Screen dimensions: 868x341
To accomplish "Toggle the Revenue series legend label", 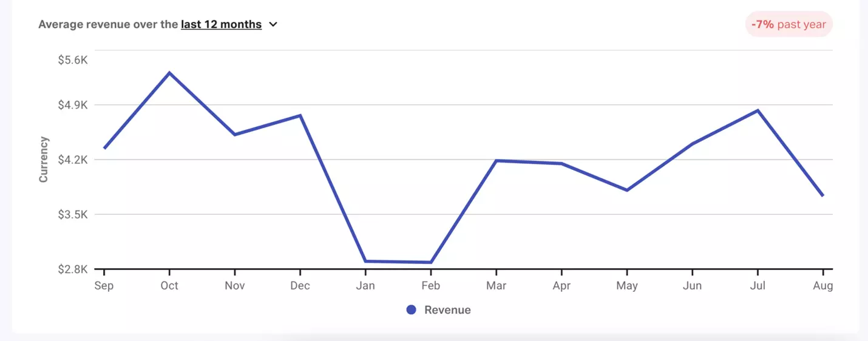I will [x=447, y=310].
